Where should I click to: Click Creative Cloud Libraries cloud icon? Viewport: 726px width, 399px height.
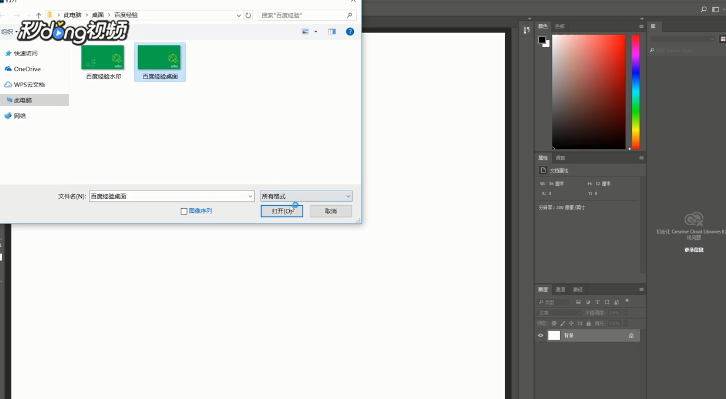point(694,218)
